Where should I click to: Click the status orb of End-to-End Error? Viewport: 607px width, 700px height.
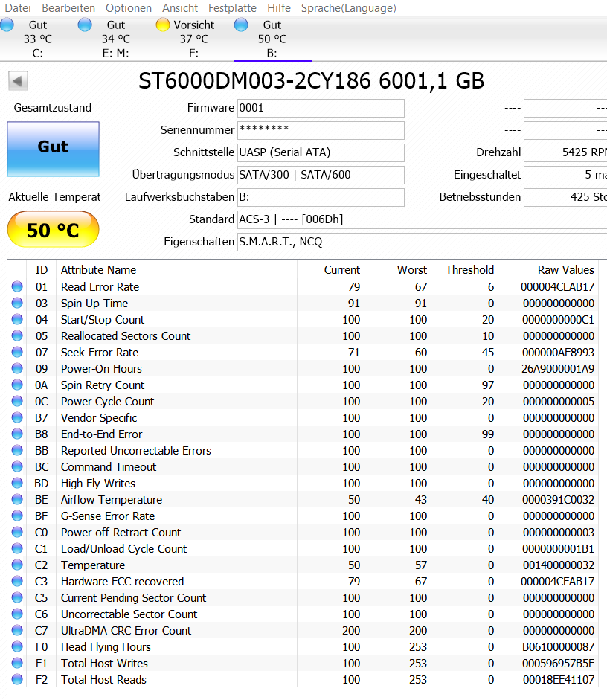(17, 434)
